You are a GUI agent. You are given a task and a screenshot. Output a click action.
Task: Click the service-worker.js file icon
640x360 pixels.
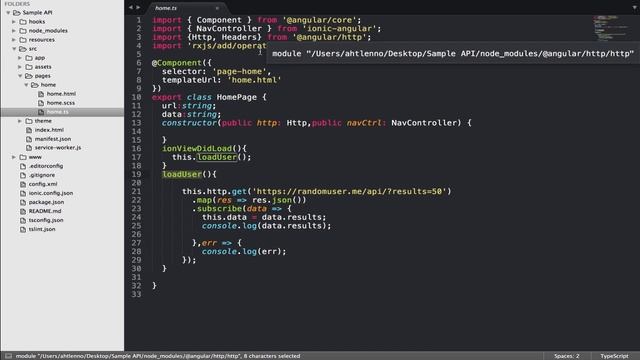point(29,148)
